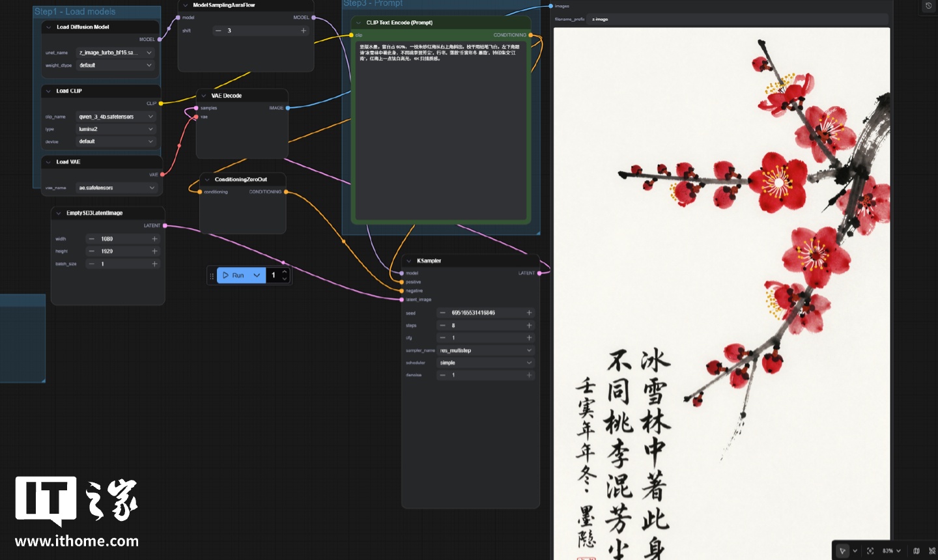Viewport: 938px width, 560px height.
Task: Increase KSampler steps with plus icon
Action: point(529,326)
